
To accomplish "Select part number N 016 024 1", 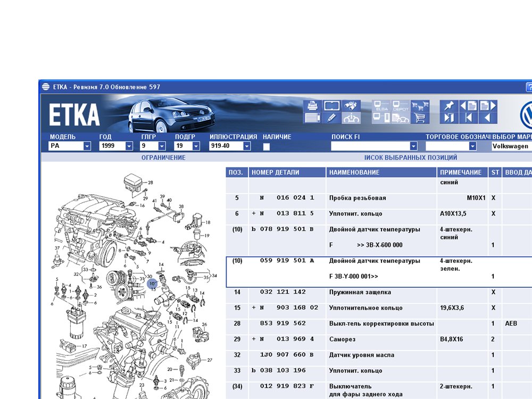I will tap(287, 197).
